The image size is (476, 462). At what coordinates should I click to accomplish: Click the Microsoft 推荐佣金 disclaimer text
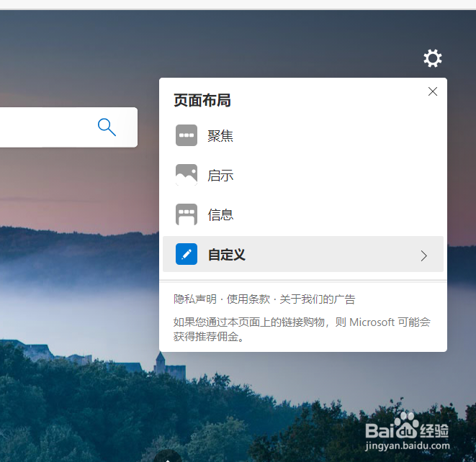point(302,329)
